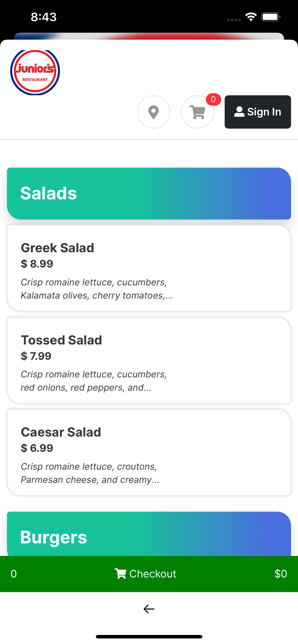Open the shopping cart icon
Viewport: 298px width, 644px height.
198,112
